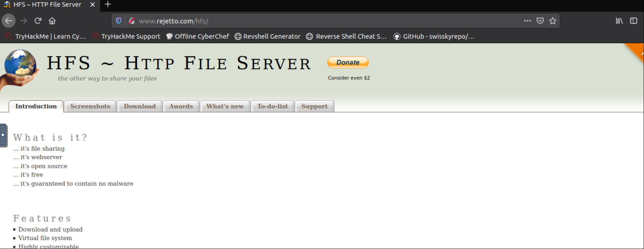Click the "Download and upload" feature item
644x249 pixels.
[x=50, y=229]
